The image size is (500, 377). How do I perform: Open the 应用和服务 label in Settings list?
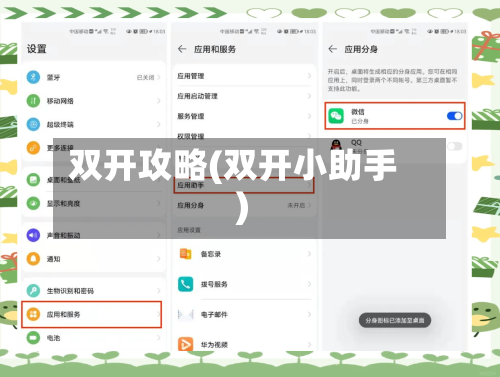(63, 315)
